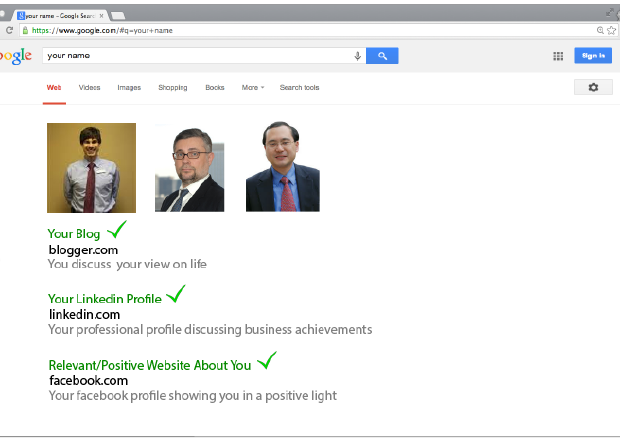The image size is (620, 440).
Task: Open photo of man in blue shirt
Action: click(x=283, y=166)
